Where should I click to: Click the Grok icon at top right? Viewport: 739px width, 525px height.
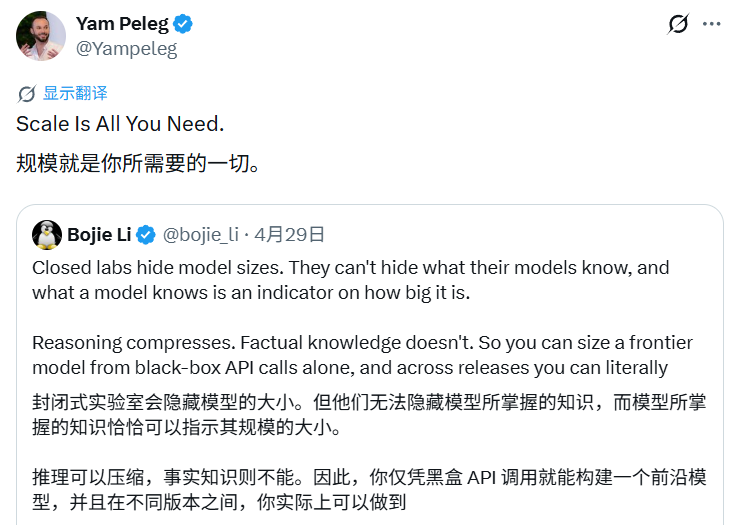(678, 24)
